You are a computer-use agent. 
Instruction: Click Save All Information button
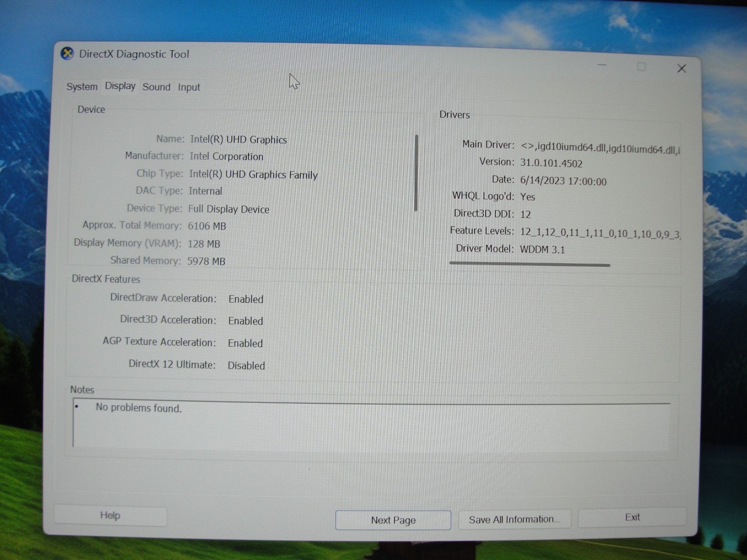point(514,519)
